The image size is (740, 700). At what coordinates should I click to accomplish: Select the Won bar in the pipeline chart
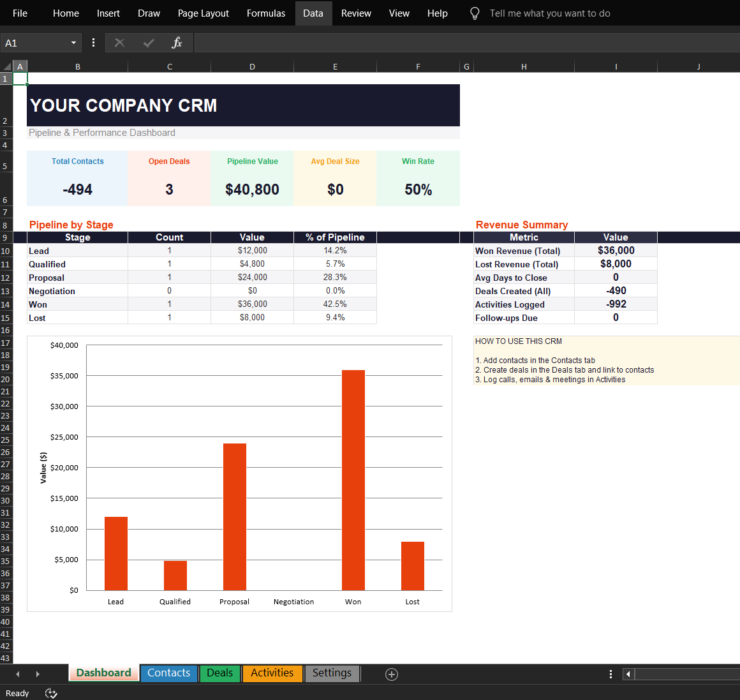click(x=353, y=479)
